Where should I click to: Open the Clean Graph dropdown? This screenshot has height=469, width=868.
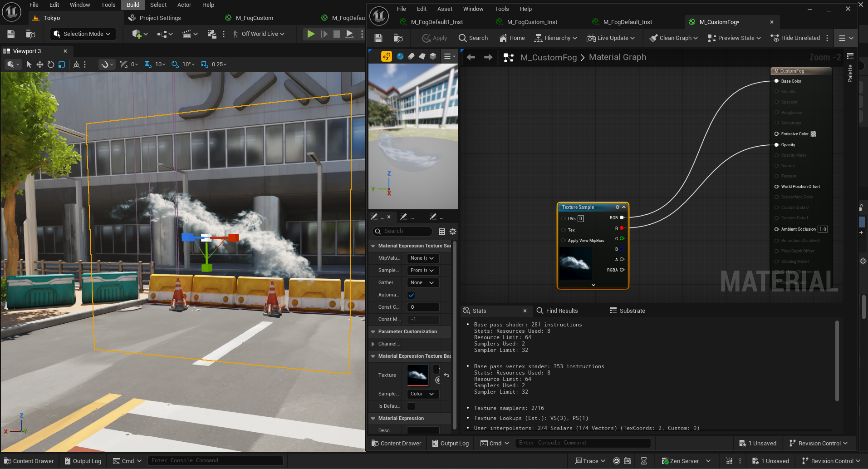tap(673, 38)
